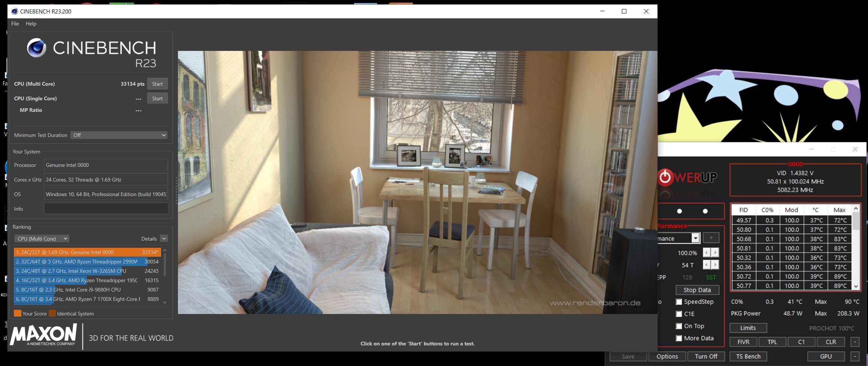This screenshot has width=868, height=366.
Task: Click the right arrow beside 100.0% value
Action: (715, 253)
